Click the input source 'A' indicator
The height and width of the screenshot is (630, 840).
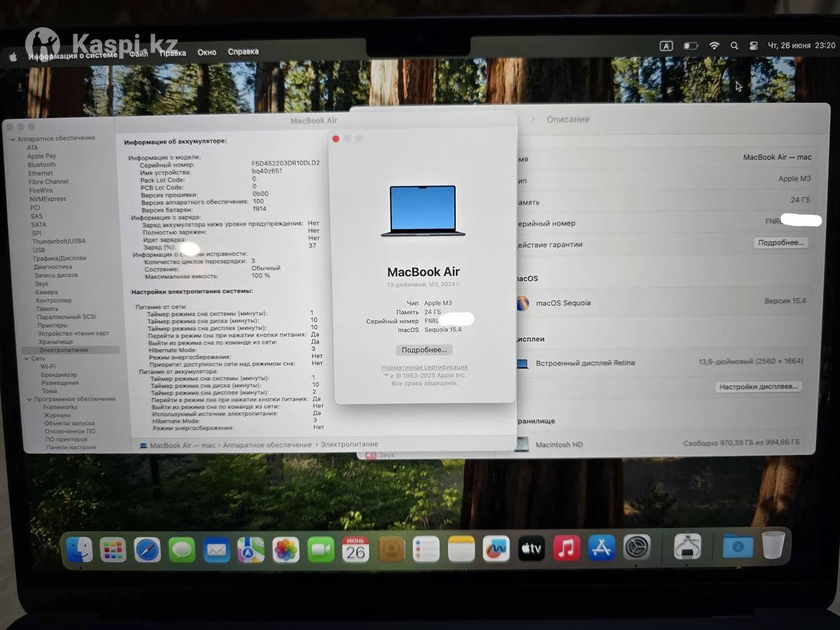666,45
